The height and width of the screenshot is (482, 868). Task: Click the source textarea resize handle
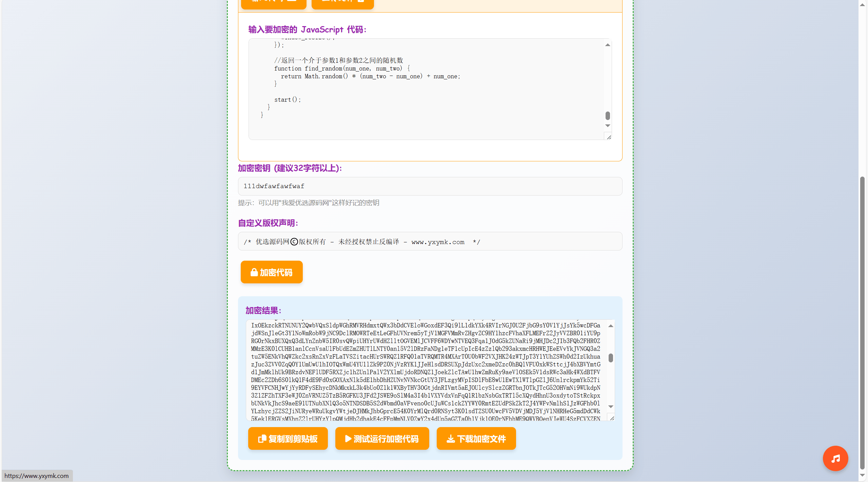tap(609, 137)
